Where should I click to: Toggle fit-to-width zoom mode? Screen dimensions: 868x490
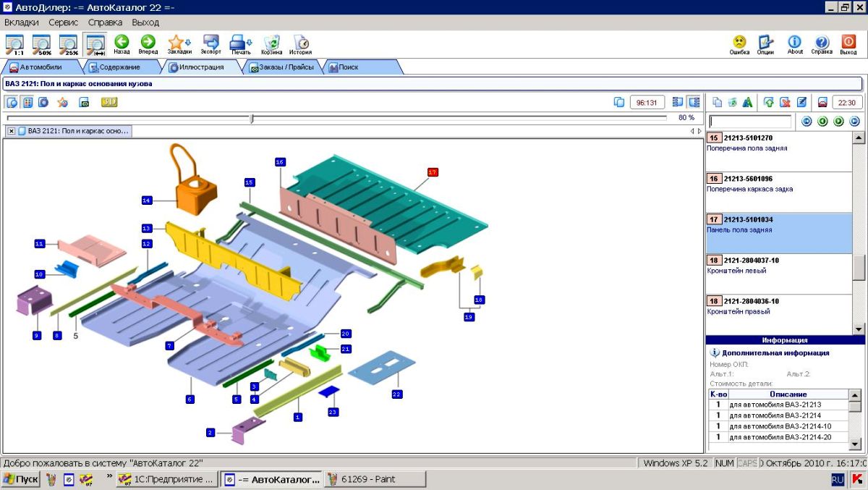95,45
